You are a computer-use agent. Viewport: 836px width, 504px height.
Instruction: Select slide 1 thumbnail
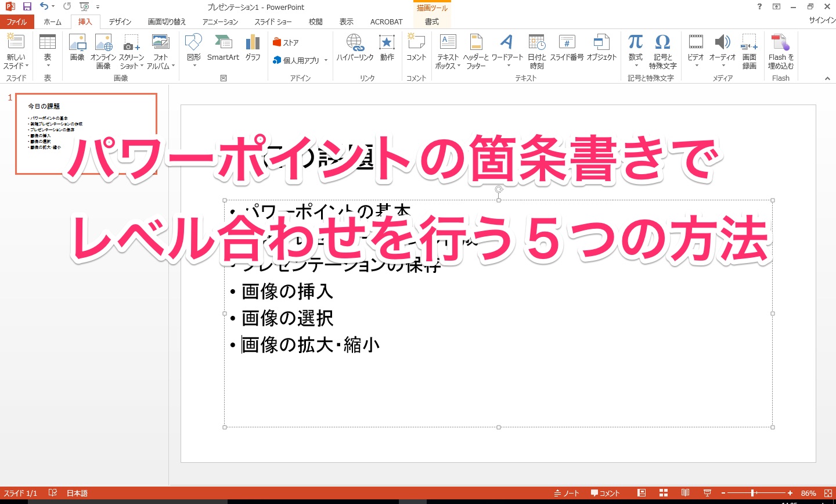point(86,134)
